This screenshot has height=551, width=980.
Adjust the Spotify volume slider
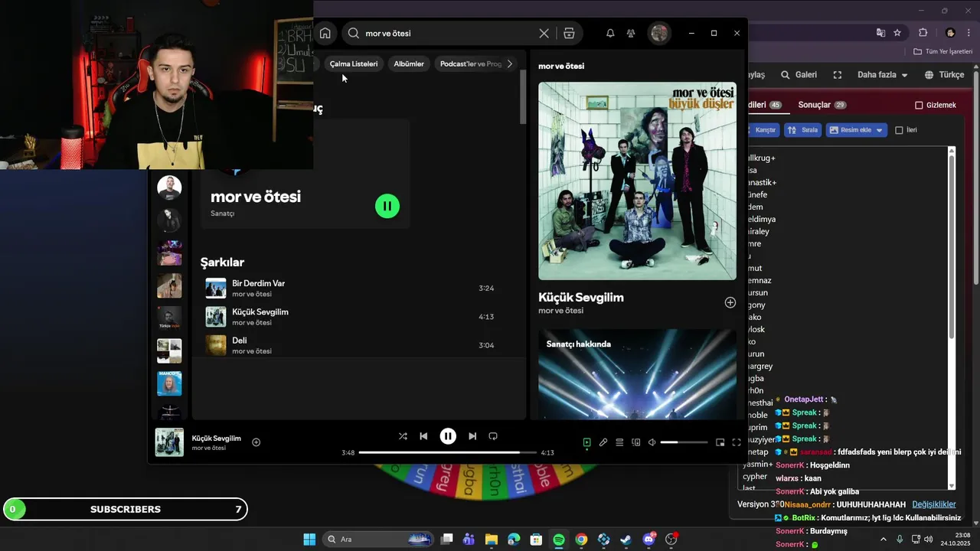pos(684,442)
